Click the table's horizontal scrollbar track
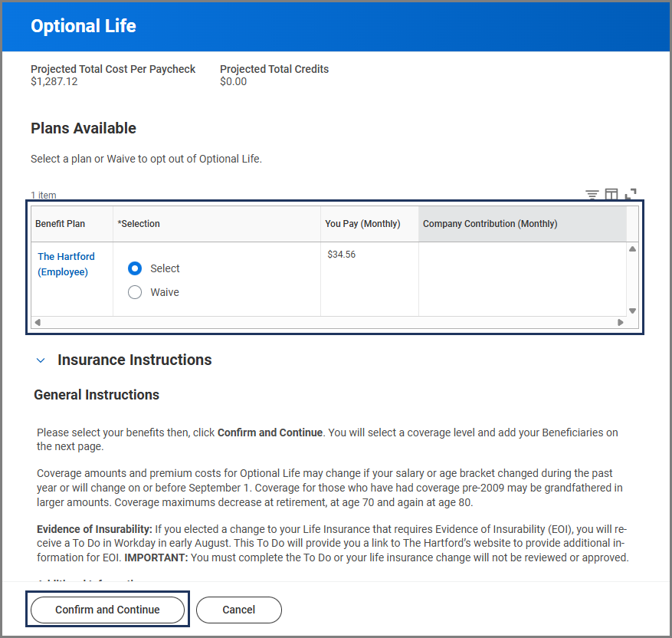Image resolution: width=672 pixels, height=638 pixels. 329,323
